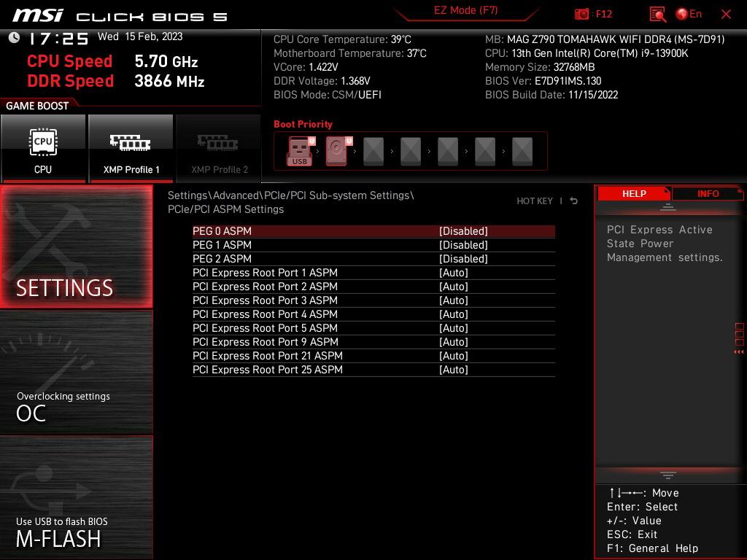Click the Boot Priority heading
The image size is (747, 560).
click(303, 124)
